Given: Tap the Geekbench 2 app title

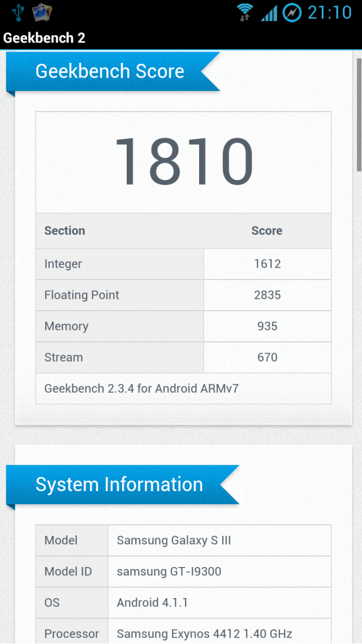Looking at the screenshot, I should tap(44, 38).
